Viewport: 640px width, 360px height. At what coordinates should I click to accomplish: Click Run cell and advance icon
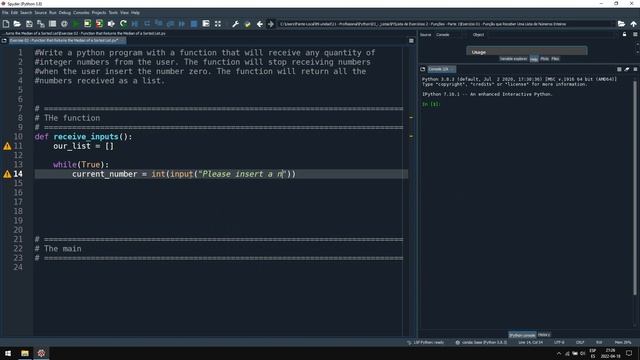(99, 24)
